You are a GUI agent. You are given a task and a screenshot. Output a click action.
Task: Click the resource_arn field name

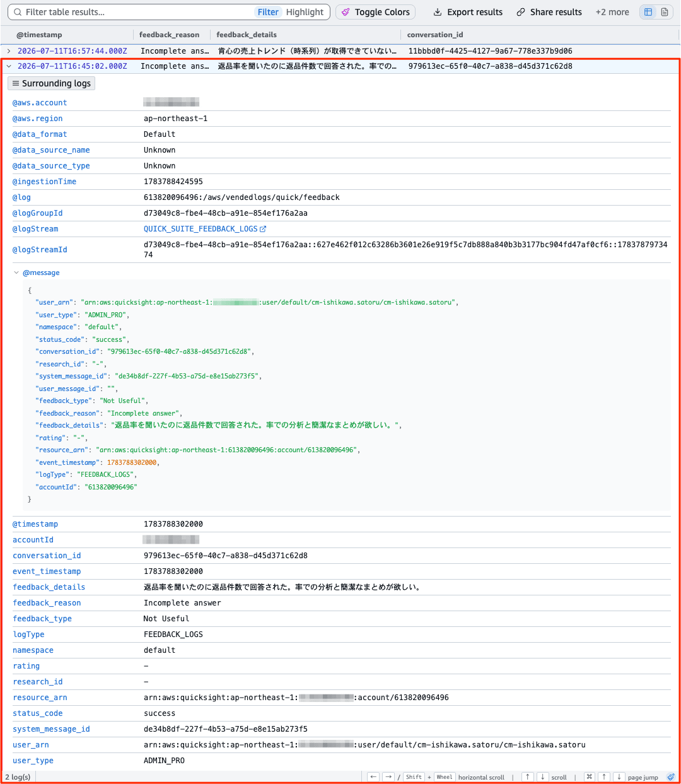click(40, 698)
